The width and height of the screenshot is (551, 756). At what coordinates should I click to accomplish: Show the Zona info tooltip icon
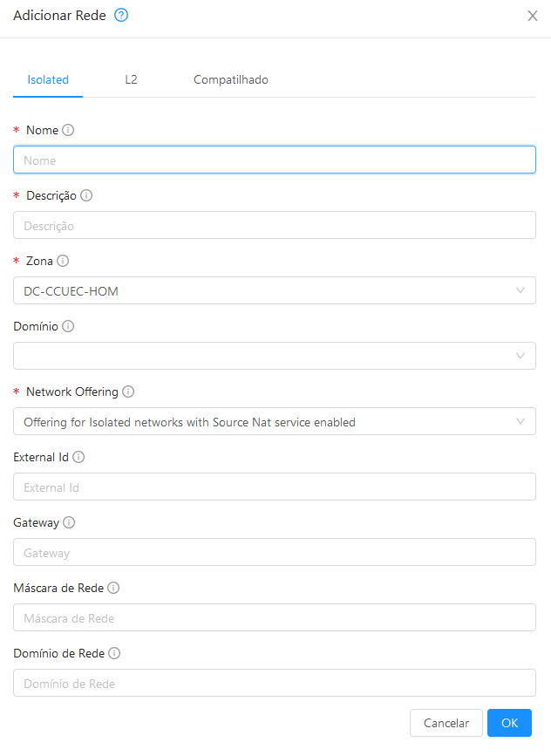click(63, 261)
